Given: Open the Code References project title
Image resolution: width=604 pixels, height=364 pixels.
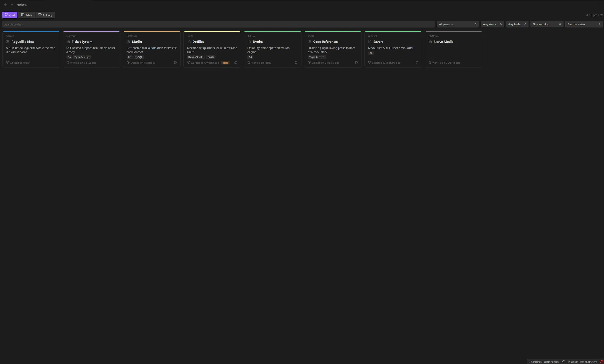Looking at the screenshot, I should point(326,42).
